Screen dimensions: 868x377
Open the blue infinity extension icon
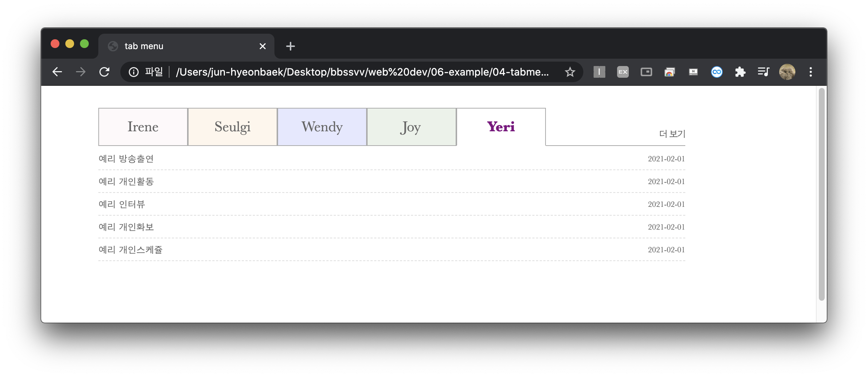point(716,72)
